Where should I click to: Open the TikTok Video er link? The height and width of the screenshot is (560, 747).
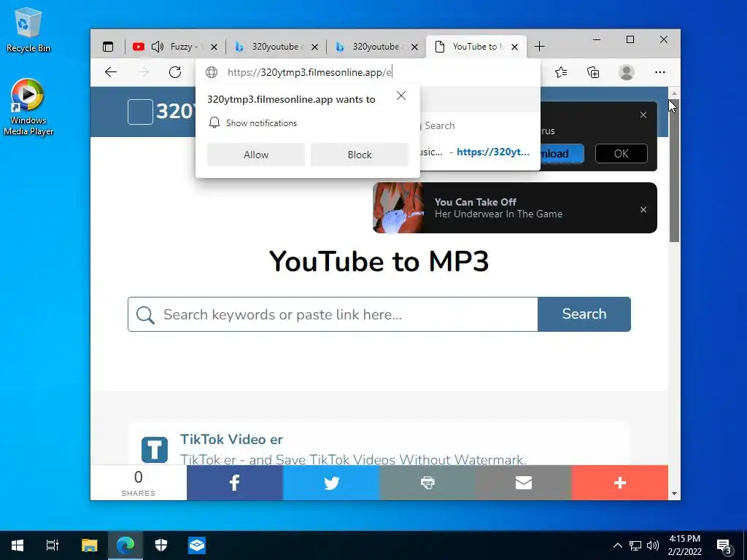click(231, 440)
